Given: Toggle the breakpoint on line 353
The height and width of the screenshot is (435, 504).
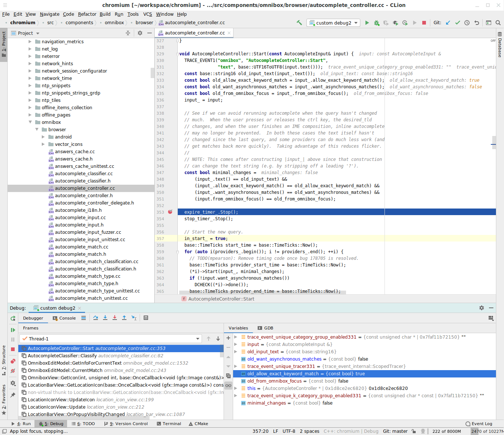Looking at the screenshot, I should pyautogui.click(x=170, y=212).
